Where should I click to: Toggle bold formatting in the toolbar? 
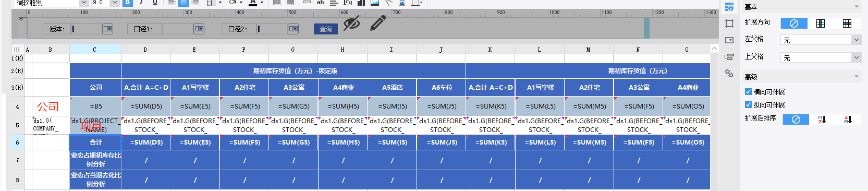(128, 3)
